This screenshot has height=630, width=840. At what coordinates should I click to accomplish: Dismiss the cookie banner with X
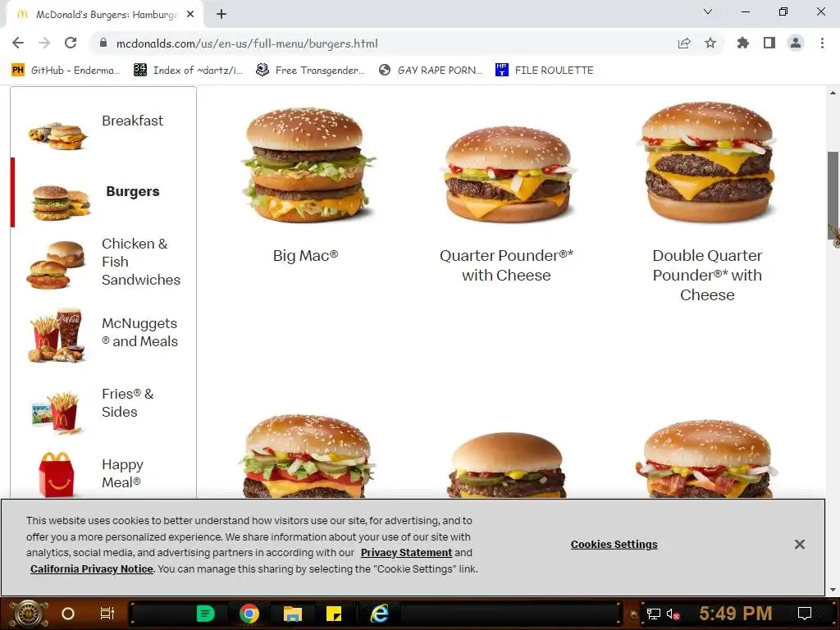click(799, 545)
